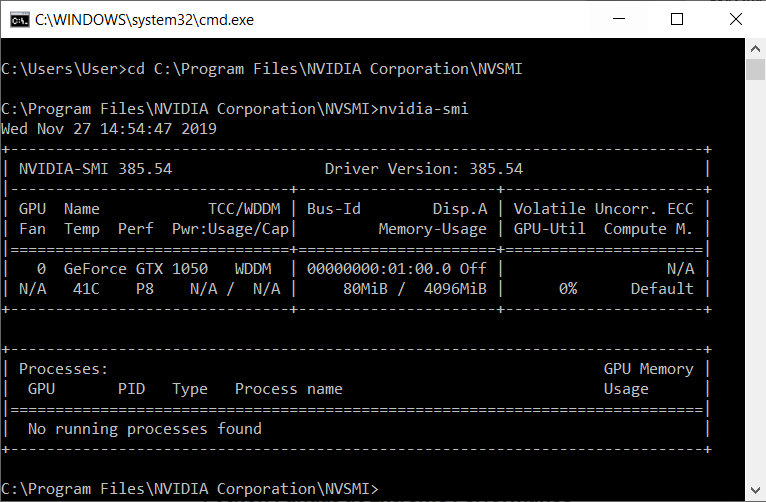The width and height of the screenshot is (766, 502).
Task: Click the '41C' temperature value
Action: coord(86,289)
